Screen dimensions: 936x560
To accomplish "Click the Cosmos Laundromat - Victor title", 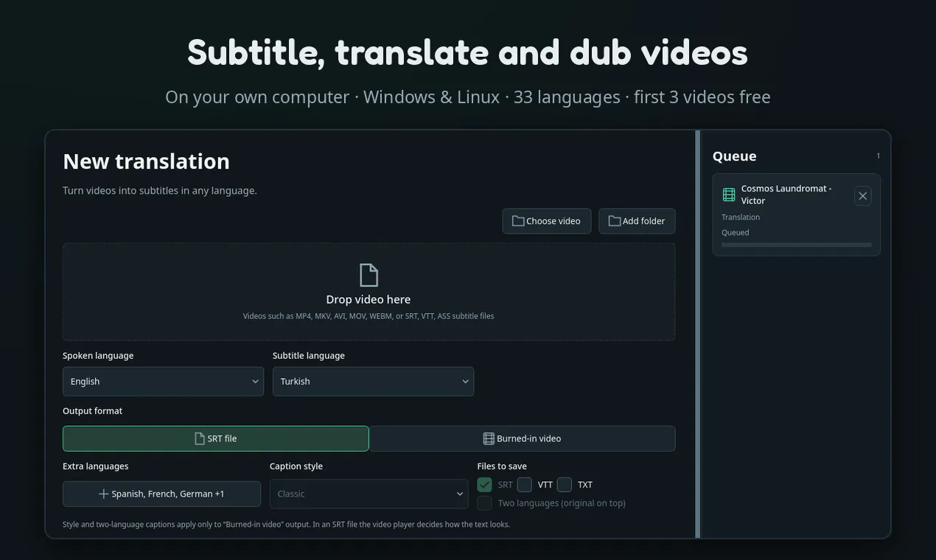I will point(786,195).
